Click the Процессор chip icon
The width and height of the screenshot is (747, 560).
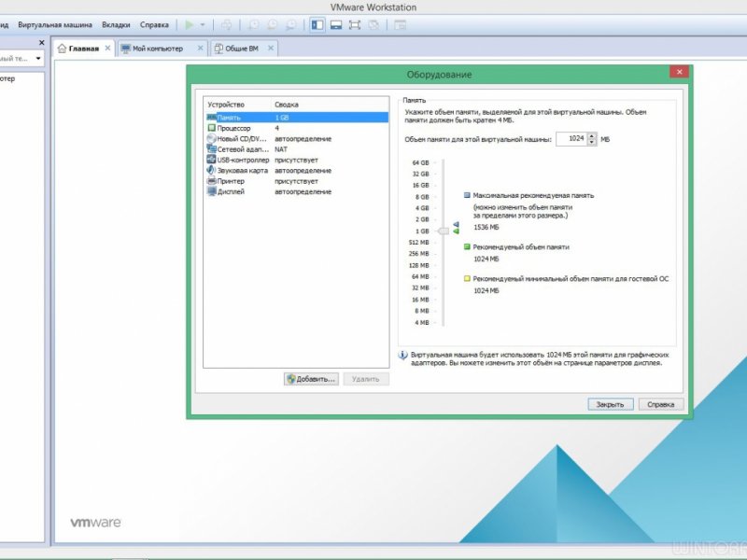(x=212, y=128)
